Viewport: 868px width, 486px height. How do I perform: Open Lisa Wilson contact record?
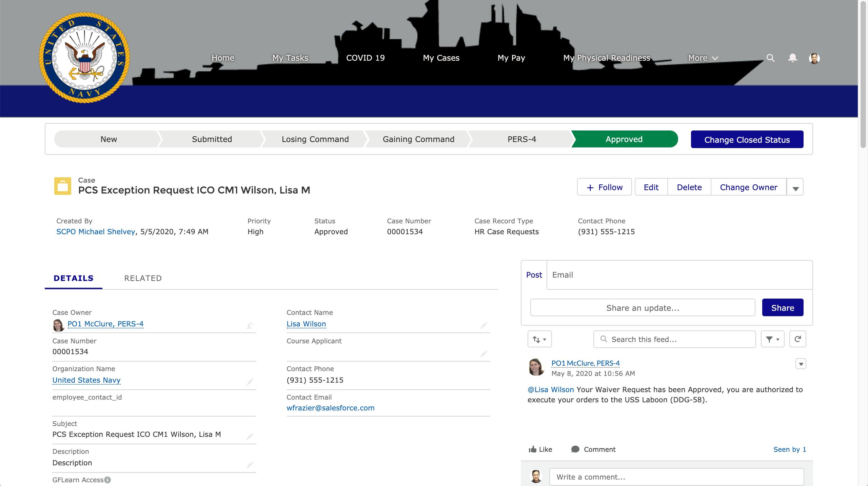306,324
